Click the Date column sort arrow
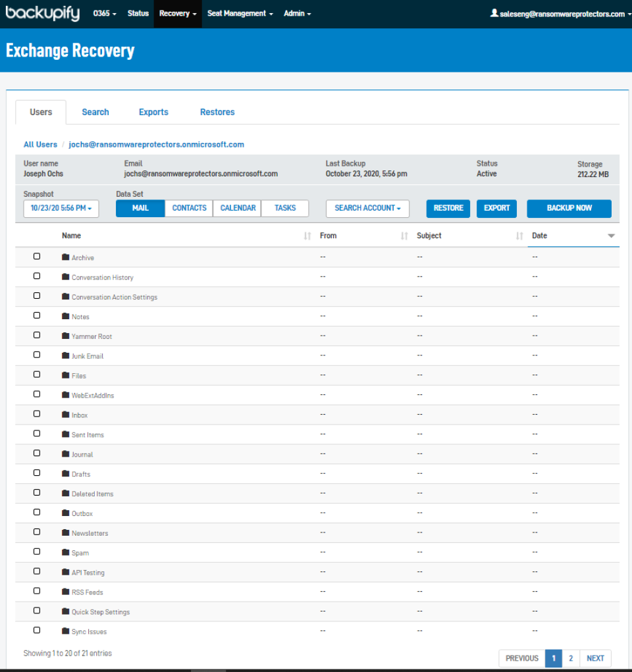Screen dimensions: 632x672 coord(612,236)
